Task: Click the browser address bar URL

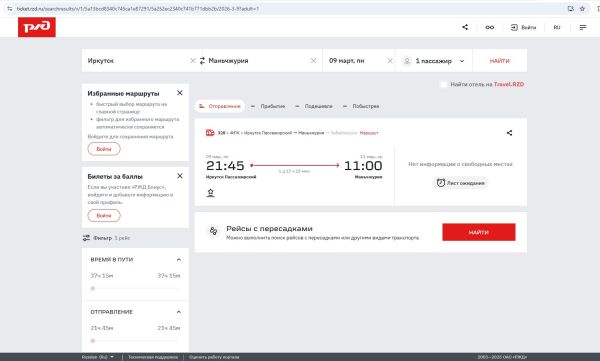Action: [138, 8]
